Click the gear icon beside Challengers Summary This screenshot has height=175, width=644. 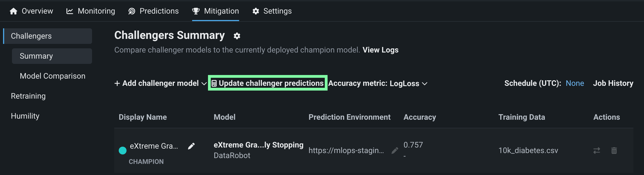point(237,36)
